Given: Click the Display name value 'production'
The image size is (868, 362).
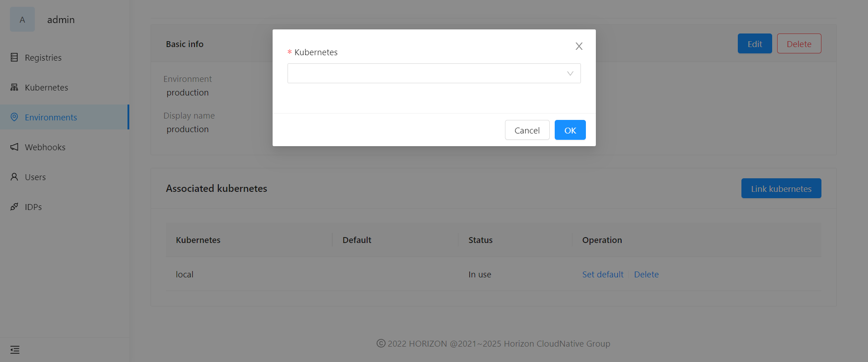Looking at the screenshot, I should click(188, 129).
